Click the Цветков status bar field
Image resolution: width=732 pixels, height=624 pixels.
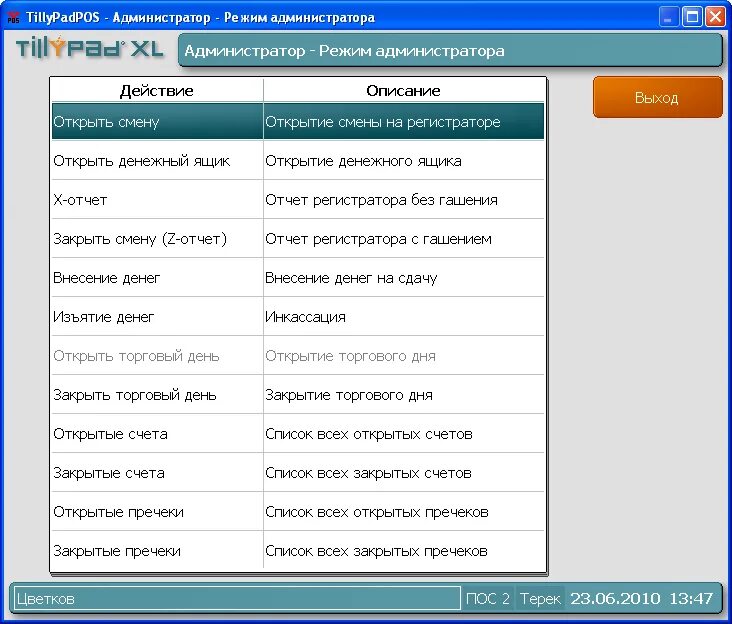237,598
